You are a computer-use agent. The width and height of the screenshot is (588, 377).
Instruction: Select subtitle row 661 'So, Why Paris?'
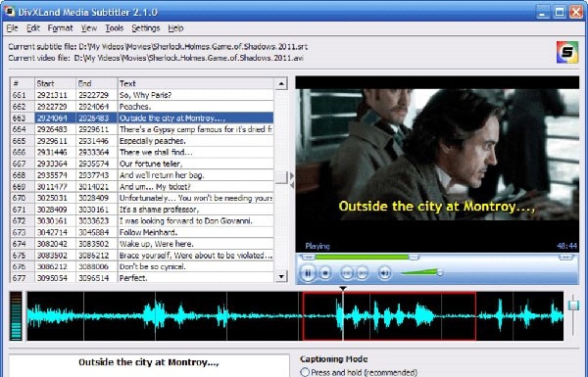click(x=142, y=95)
